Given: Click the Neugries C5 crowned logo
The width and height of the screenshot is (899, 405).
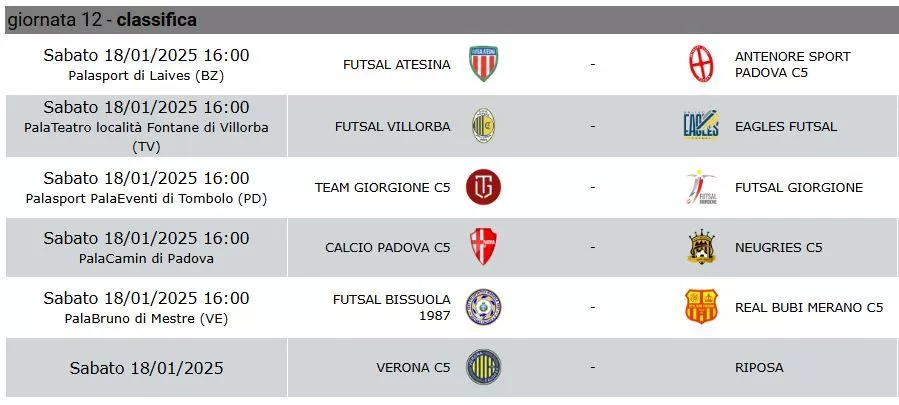Looking at the screenshot, I should (x=701, y=247).
